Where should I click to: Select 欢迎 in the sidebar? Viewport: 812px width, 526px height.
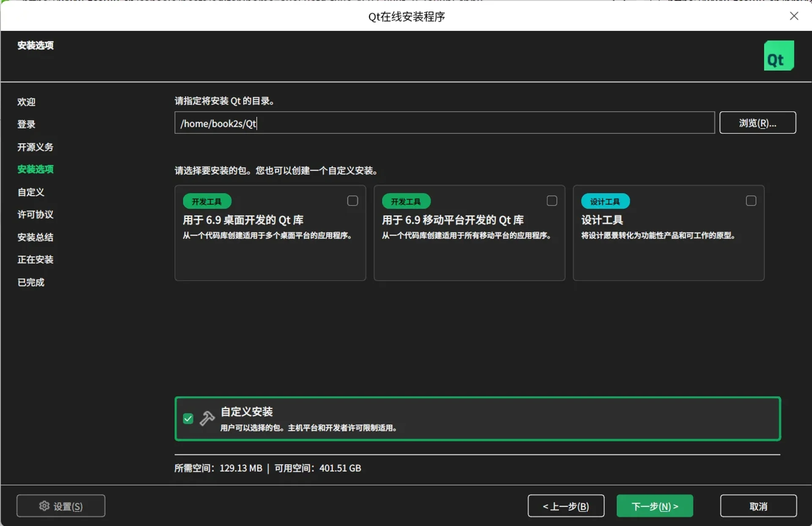26,102
